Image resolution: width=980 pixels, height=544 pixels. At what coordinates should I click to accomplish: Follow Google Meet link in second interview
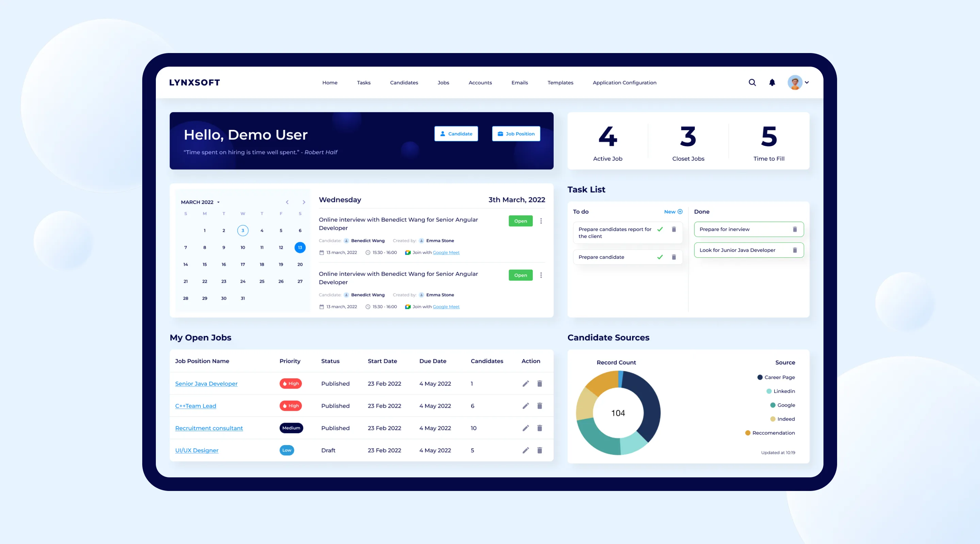coord(446,307)
